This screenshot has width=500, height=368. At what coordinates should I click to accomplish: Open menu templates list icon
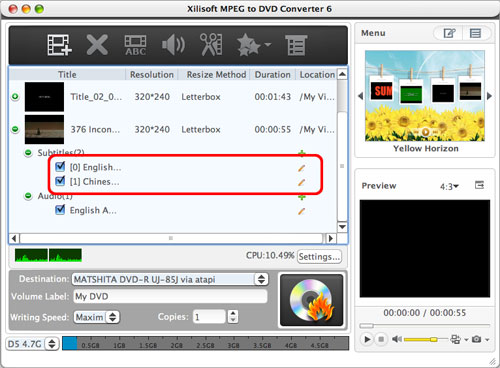(475, 33)
